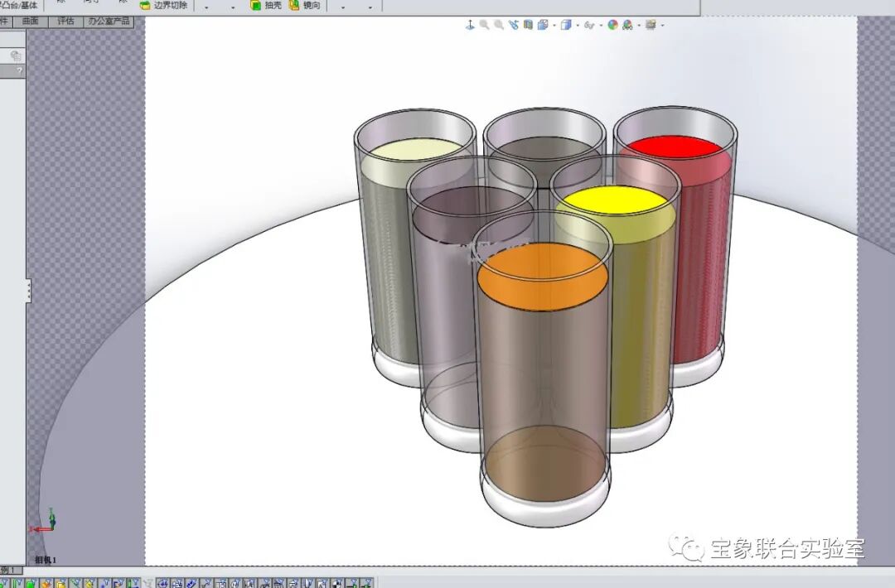
Task: Click the Hide/Show Items glasses icon
Action: 589,25
